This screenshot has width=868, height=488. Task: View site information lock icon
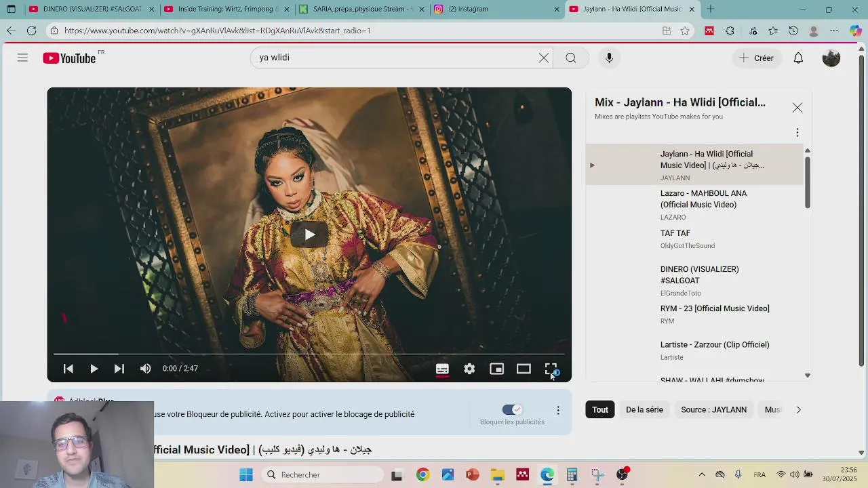tap(54, 30)
